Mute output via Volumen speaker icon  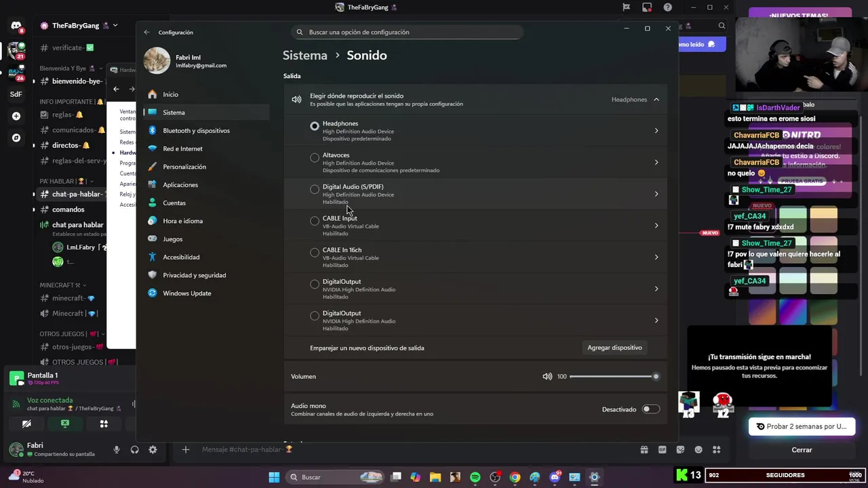[x=547, y=376]
